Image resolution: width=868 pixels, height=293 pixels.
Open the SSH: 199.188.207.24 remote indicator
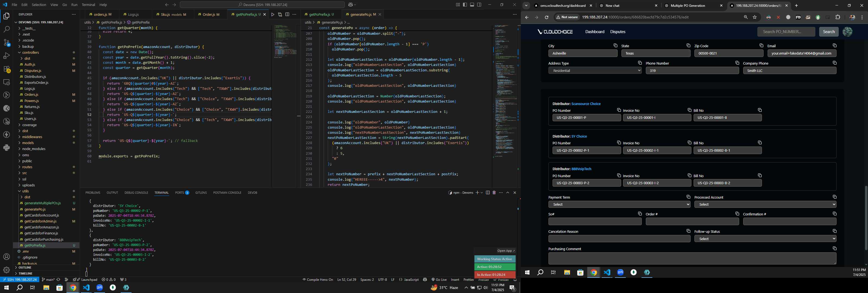pos(20,279)
